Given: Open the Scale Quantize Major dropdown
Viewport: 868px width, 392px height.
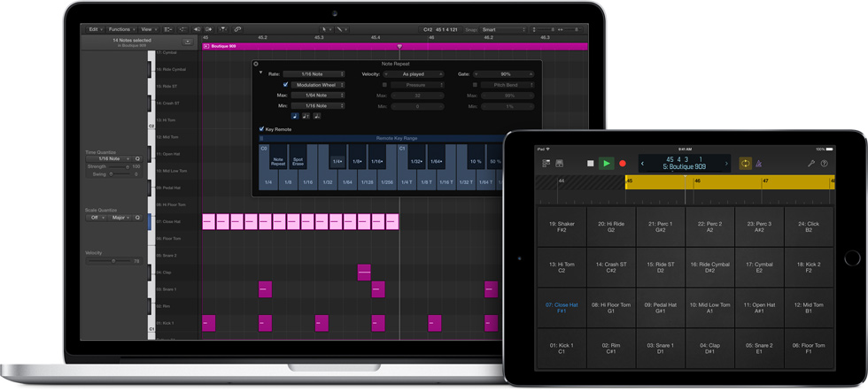Looking at the screenshot, I should (119, 218).
